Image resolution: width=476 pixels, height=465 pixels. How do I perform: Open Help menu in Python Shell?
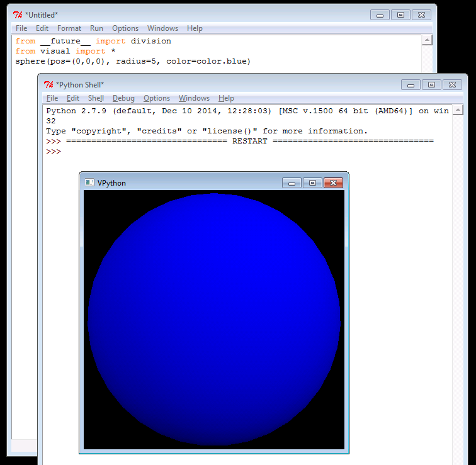pos(226,98)
